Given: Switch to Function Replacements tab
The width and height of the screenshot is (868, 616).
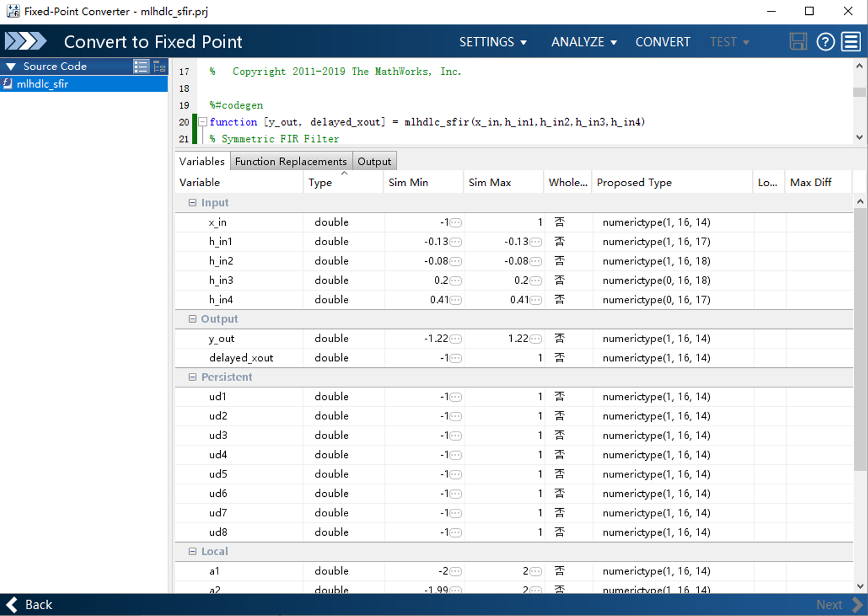Looking at the screenshot, I should coord(291,161).
